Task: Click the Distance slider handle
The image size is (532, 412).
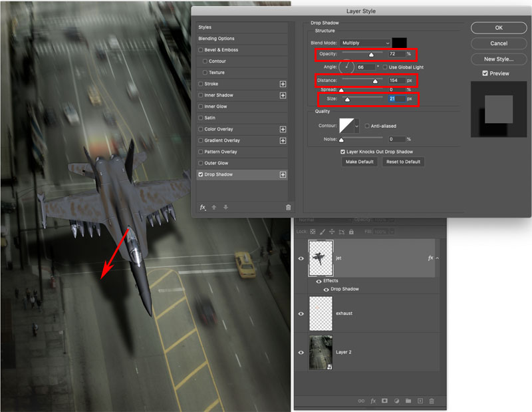Action: (375, 81)
